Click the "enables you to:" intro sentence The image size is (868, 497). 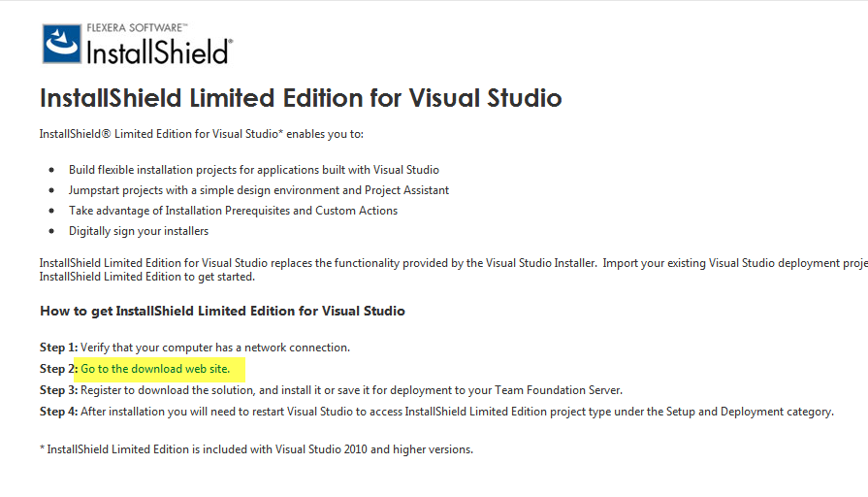[202, 133]
